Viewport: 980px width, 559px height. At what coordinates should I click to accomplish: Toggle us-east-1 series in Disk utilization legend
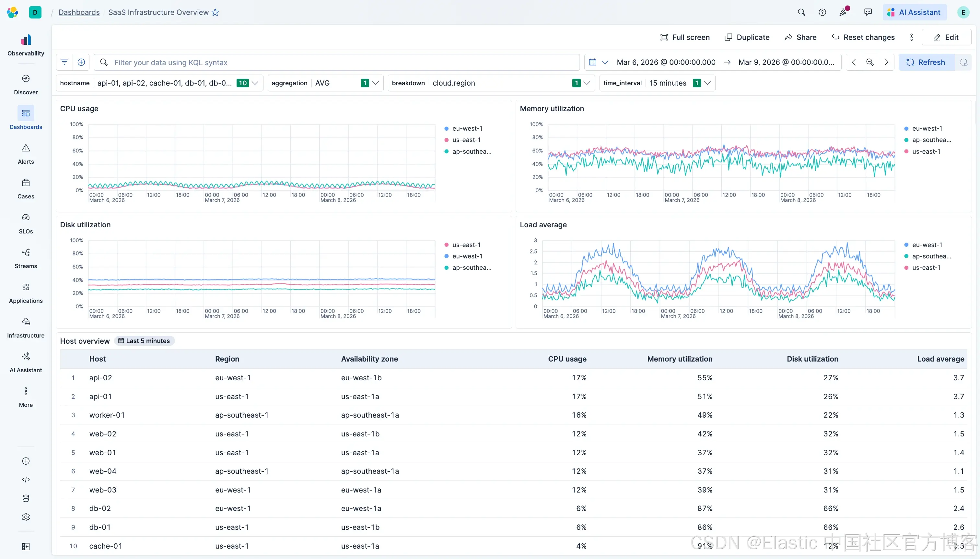[466, 245]
